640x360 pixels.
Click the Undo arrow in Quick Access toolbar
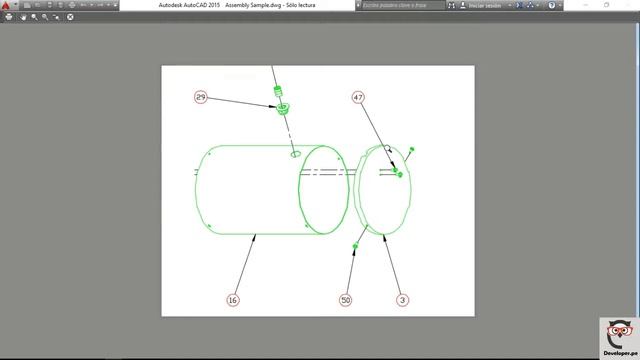[83, 5]
